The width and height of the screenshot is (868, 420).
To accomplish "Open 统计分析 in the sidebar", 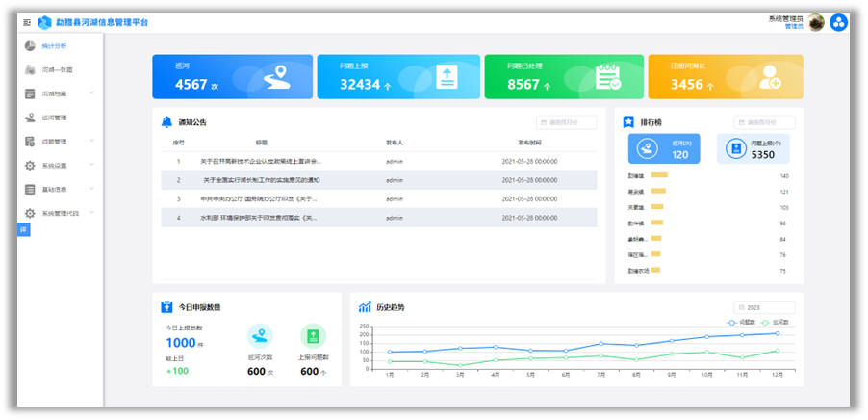I will 55,45.
